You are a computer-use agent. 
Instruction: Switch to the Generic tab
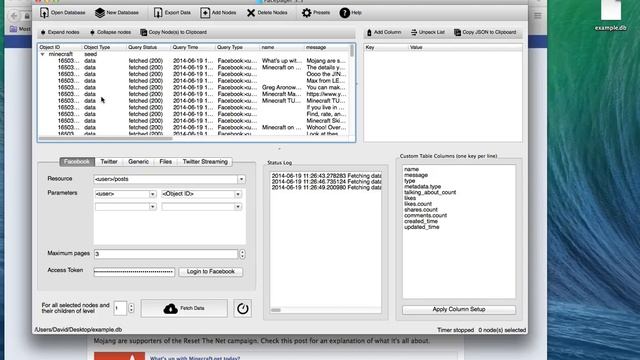coord(138,162)
